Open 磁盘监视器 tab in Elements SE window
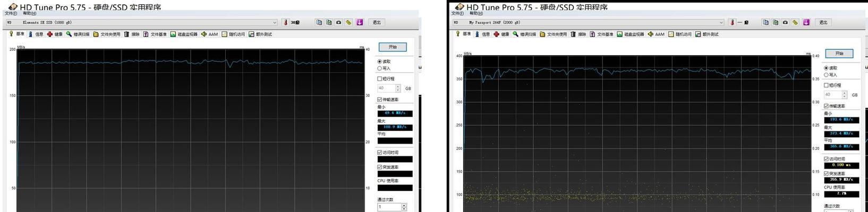Image resolution: width=868 pixels, height=212 pixels. click(x=184, y=34)
